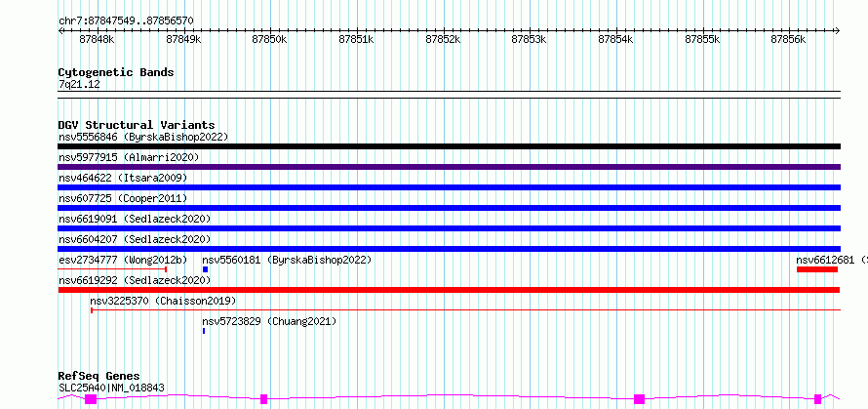Click the esv2734777 (Wong2012b) label
Viewport: 868px width, 409px height.
coord(123,260)
